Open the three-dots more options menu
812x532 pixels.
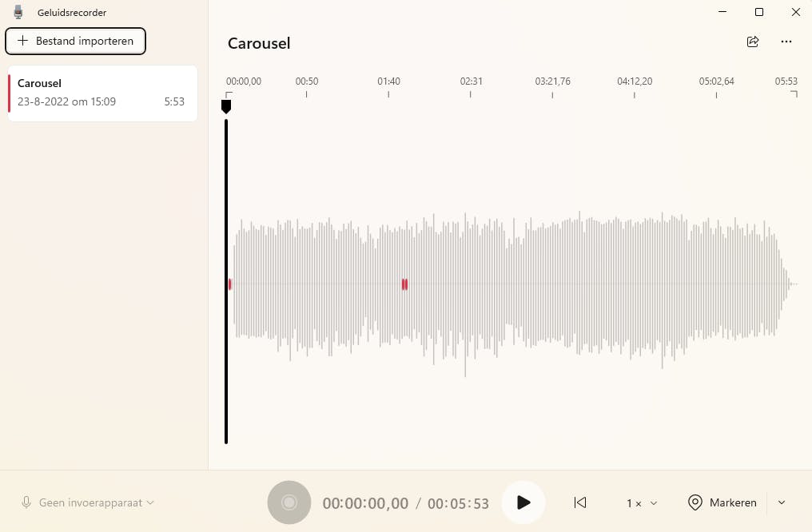click(786, 42)
